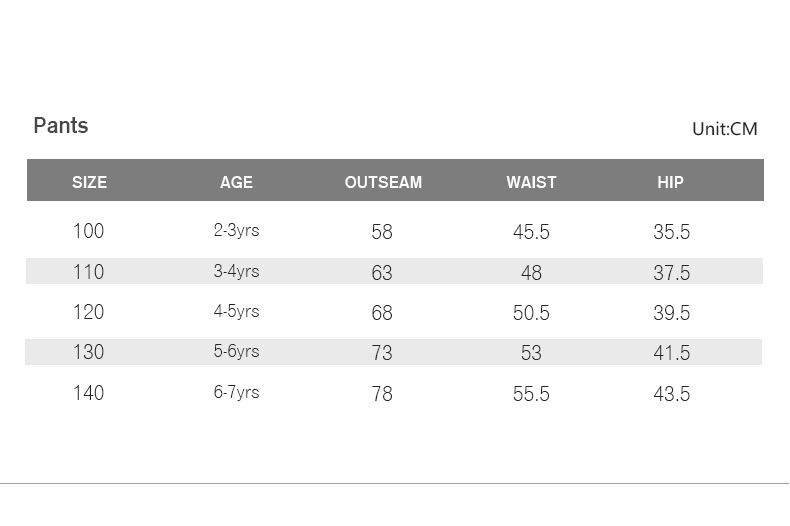Screen dimensions: 790x526
Task: Click the SIZE column header
Action: (x=89, y=182)
